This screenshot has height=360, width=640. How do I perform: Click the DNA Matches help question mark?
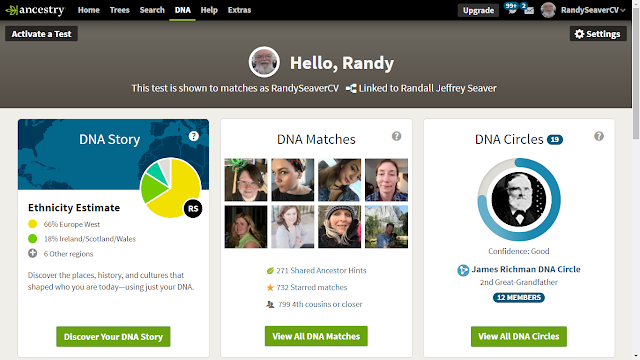click(x=396, y=136)
